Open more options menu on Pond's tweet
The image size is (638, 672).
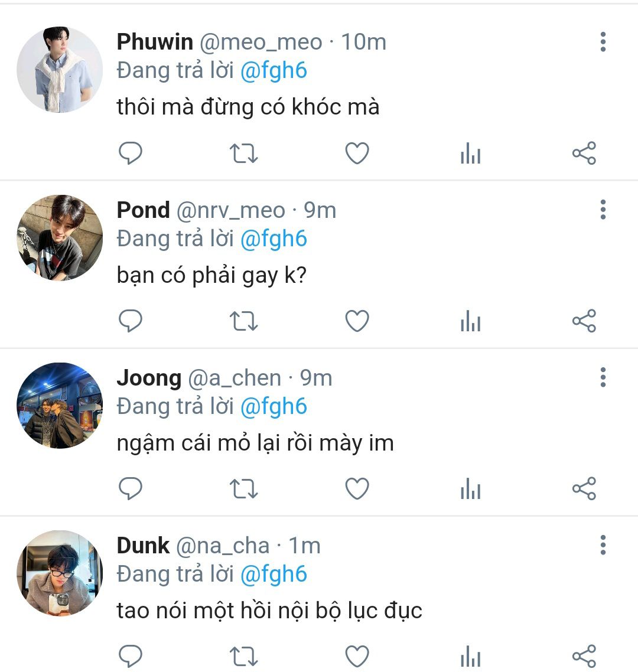pos(603,210)
